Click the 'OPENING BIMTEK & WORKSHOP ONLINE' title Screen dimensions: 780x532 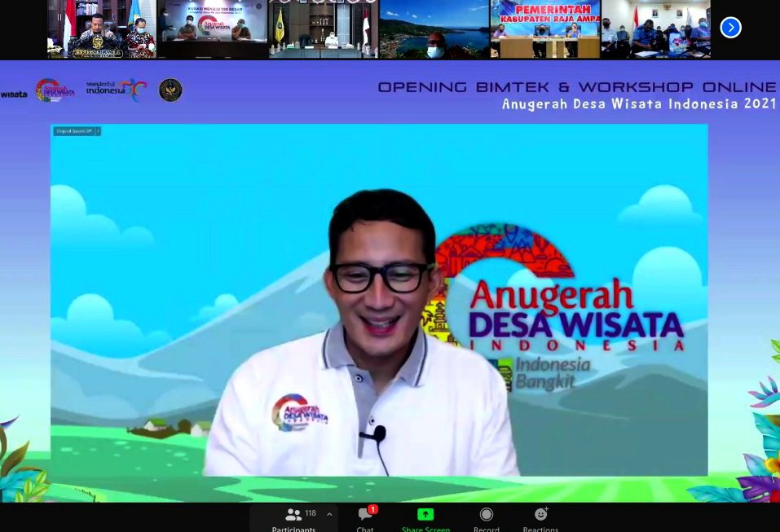click(x=576, y=87)
